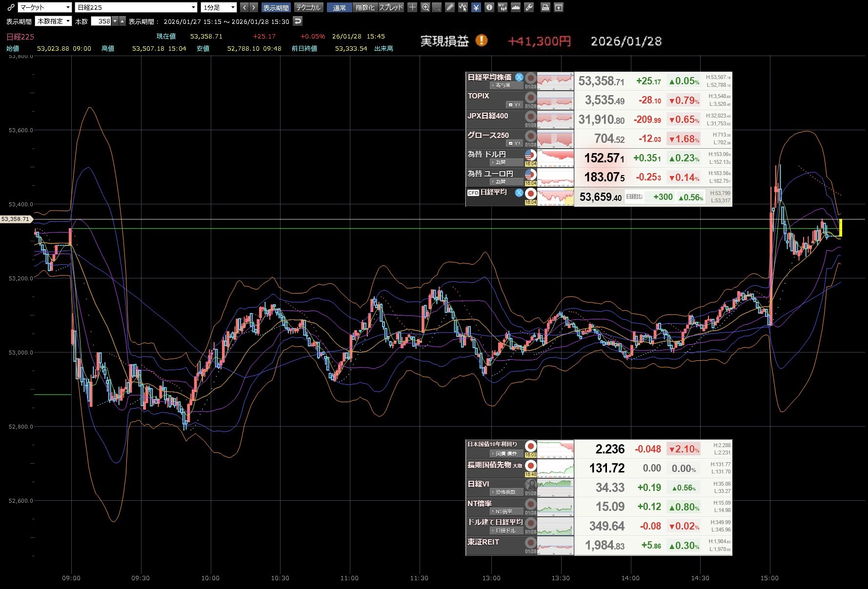Open the 1分足 timeframe dropdown

click(219, 7)
